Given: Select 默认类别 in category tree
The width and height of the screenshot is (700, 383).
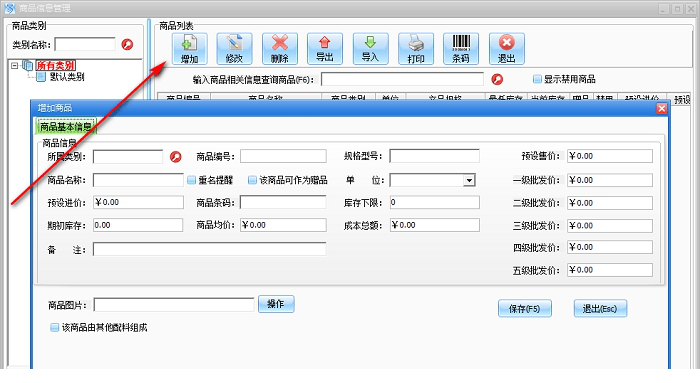Looking at the screenshot, I should 67,77.
